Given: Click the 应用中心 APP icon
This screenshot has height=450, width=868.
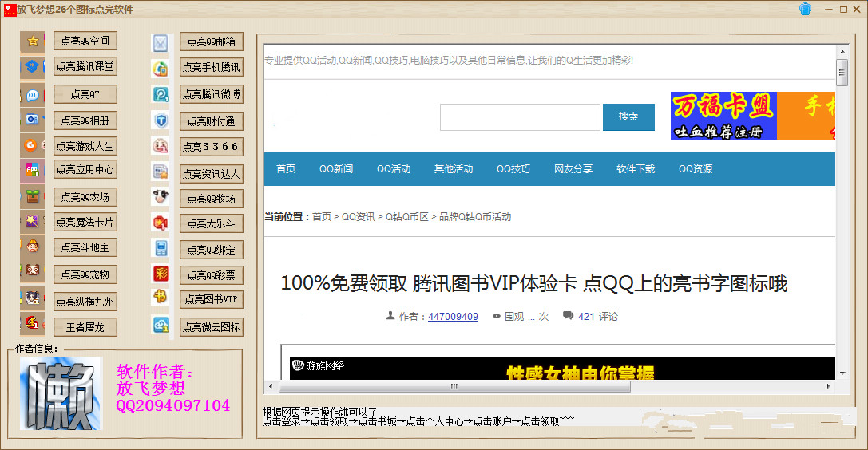Looking at the screenshot, I should click(x=32, y=170).
